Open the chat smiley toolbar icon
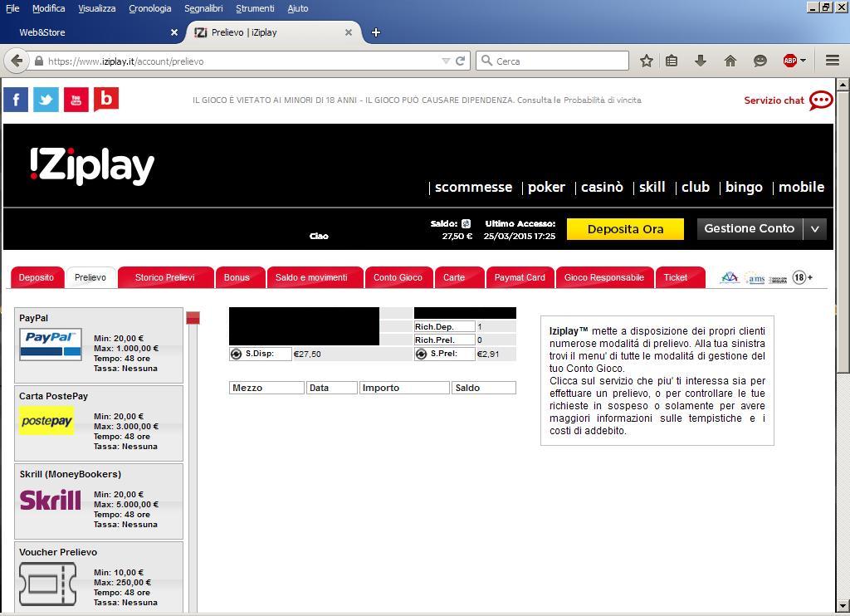Screen dimensions: 850x616 click(760, 61)
